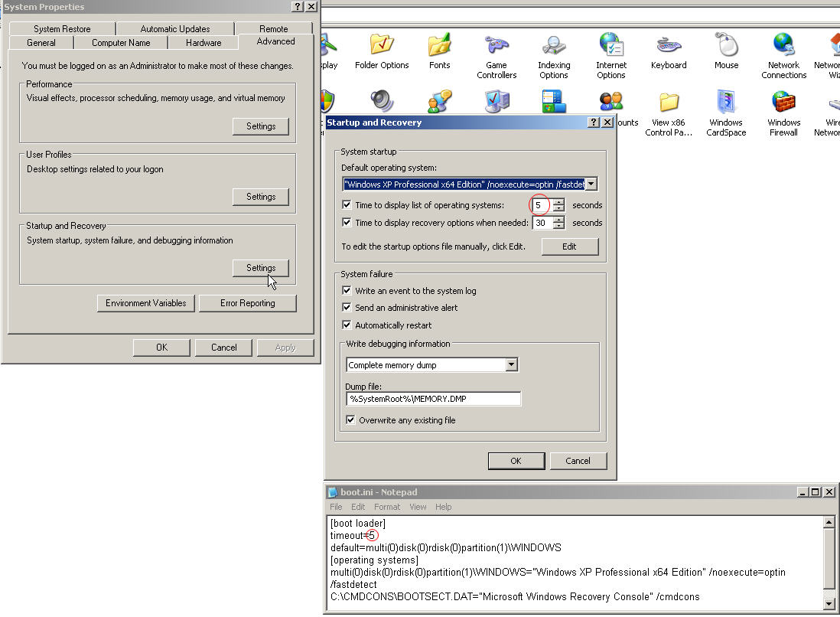
Task: Open Notepad File menu
Action: [336, 507]
